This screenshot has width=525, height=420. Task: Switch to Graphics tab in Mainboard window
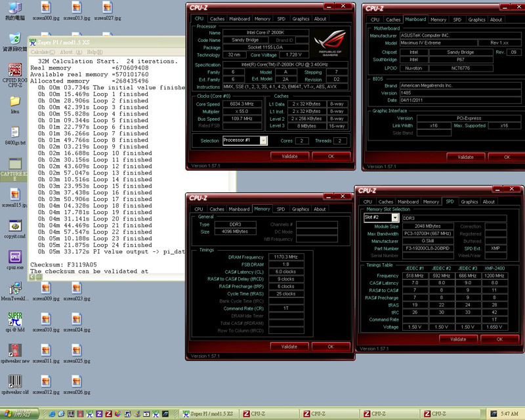click(x=476, y=20)
